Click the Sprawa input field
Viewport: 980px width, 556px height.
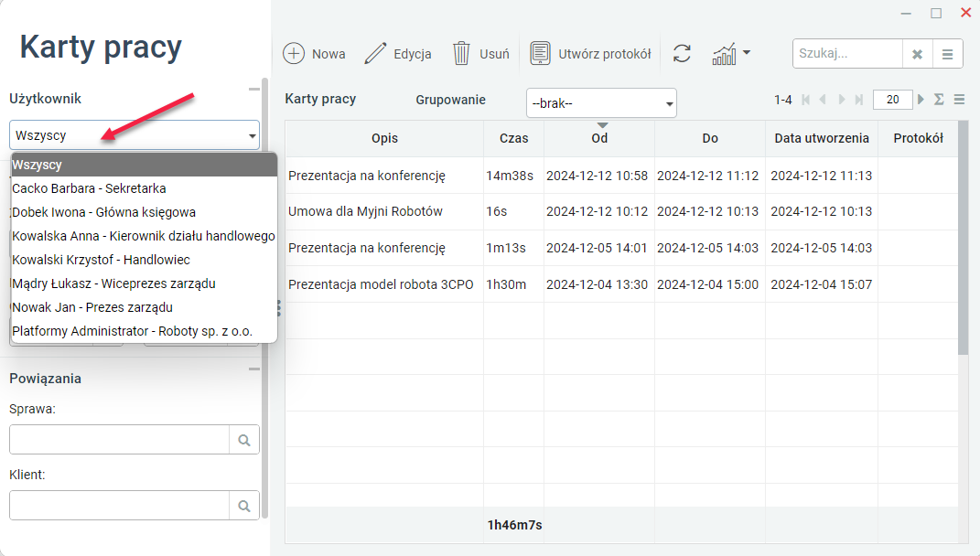click(x=119, y=440)
